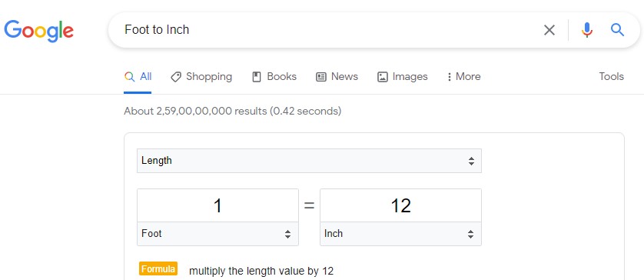Viewport: 644px width, 280px height.
Task: Select the All tab
Action: (138, 77)
